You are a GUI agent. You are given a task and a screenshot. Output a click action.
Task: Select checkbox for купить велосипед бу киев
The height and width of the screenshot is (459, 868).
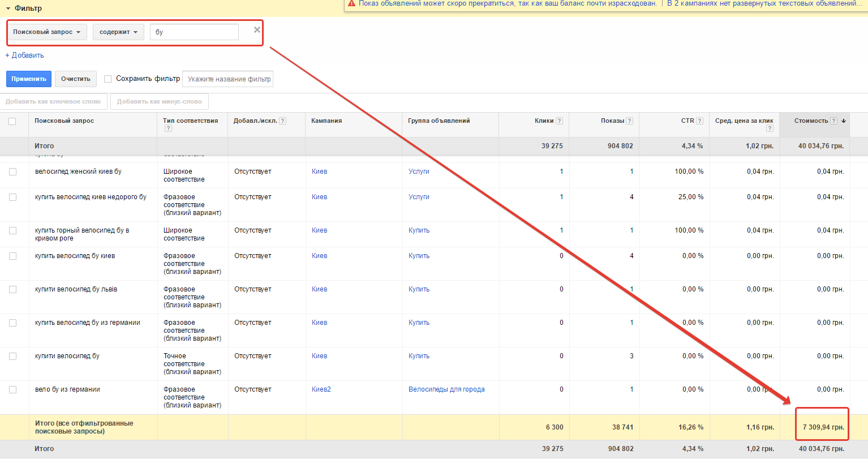click(12, 256)
